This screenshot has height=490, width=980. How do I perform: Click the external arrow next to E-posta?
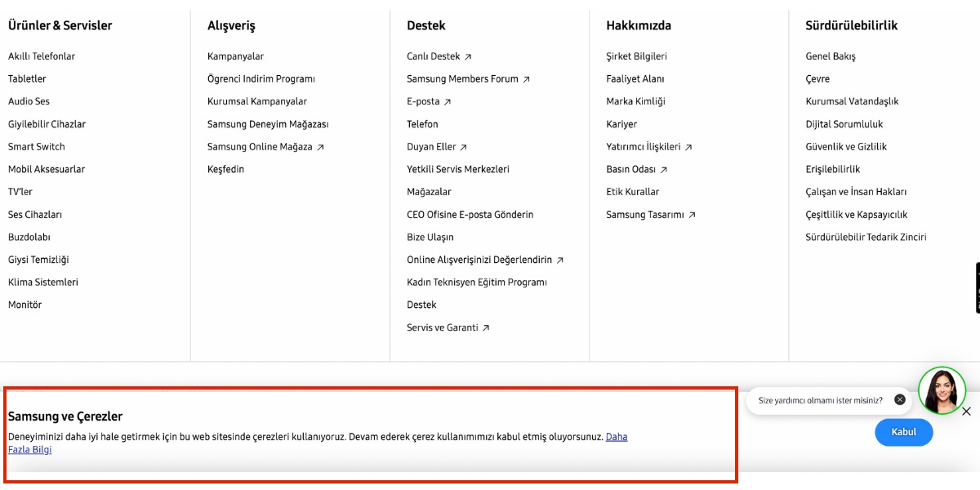(x=448, y=102)
